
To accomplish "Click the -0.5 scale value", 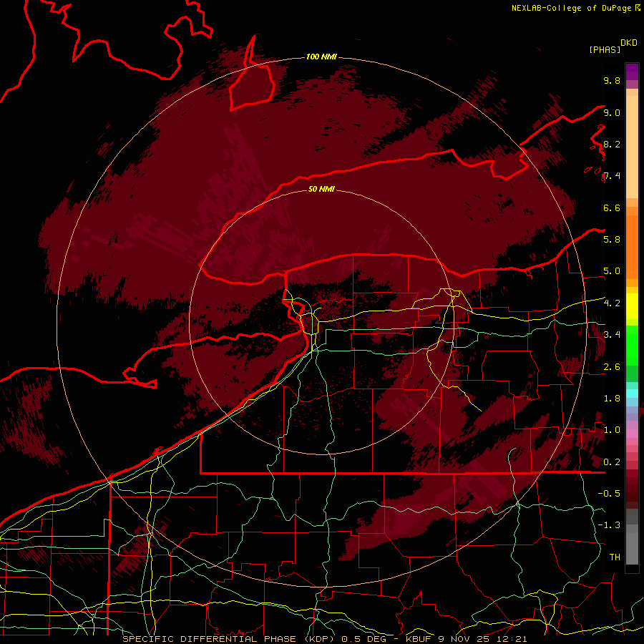I will click(x=609, y=493).
